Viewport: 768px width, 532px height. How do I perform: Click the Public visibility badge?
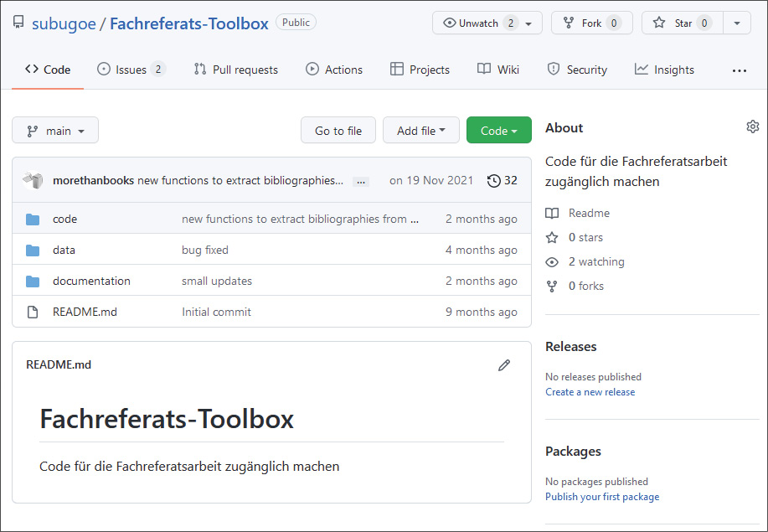click(296, 23)
